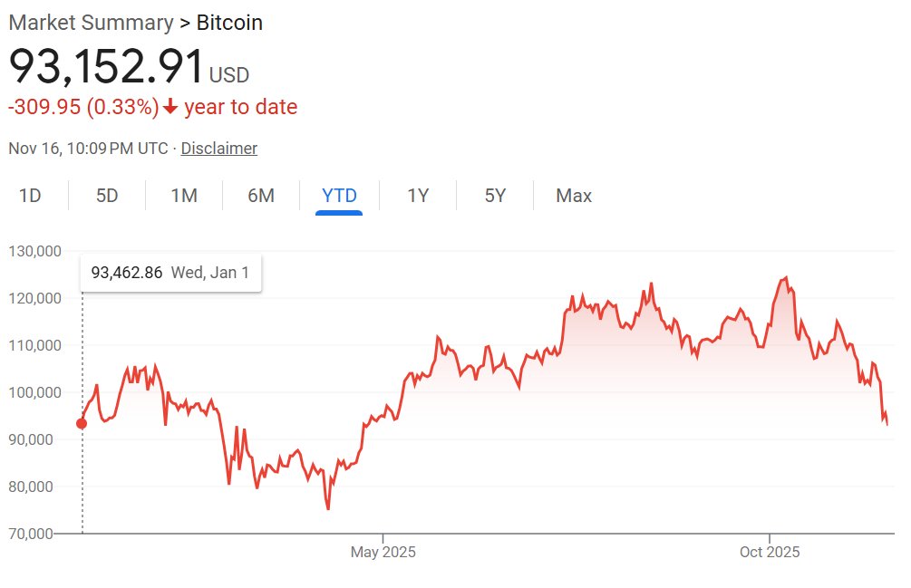This screenshot has width=911, height=588.
Task: Click the 93,152.91 current price
Action: pos(106,66)
